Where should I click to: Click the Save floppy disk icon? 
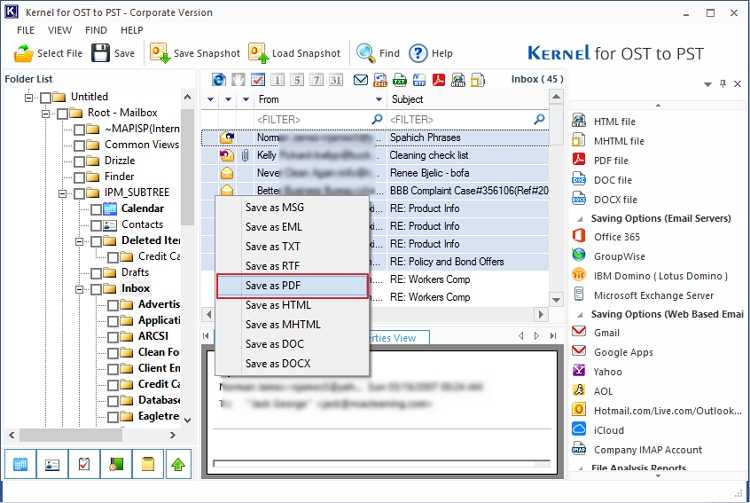[x=100, y=53]
